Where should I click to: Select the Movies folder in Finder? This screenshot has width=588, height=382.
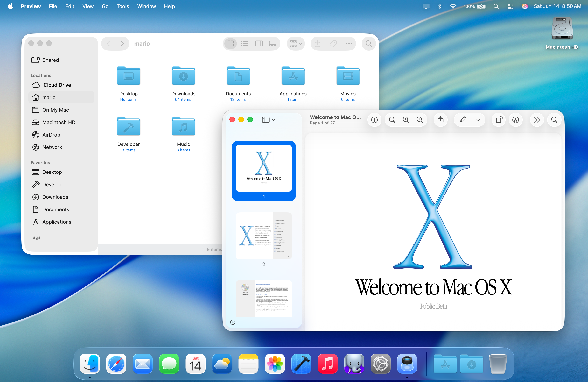[x=348, y=76]
